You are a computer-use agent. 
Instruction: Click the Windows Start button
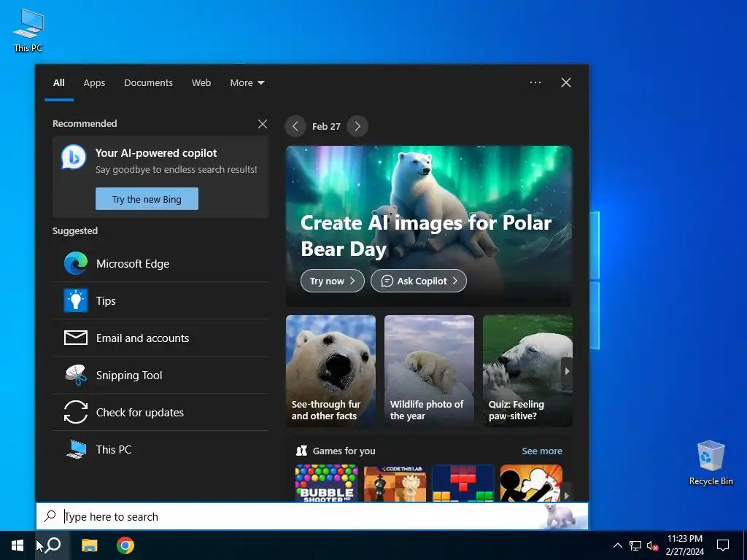(x=18, y=545)
